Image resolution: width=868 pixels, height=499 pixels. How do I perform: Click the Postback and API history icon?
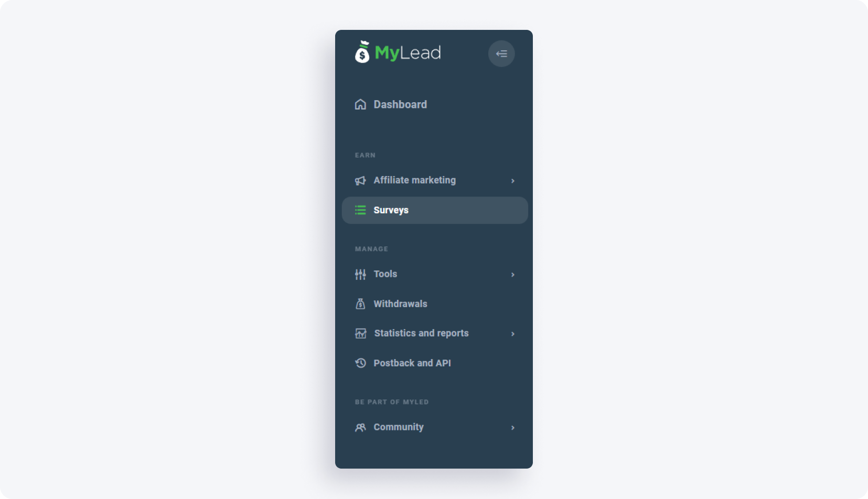[x=360, y=363]
